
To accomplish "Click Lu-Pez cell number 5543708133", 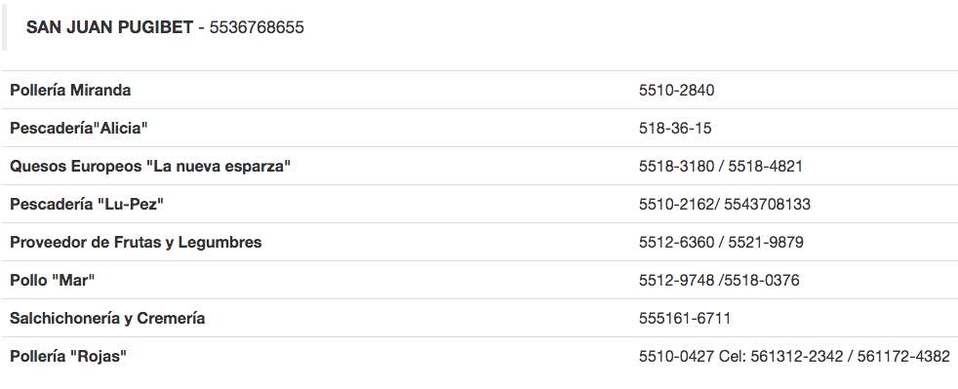I will tap(767, 204).
